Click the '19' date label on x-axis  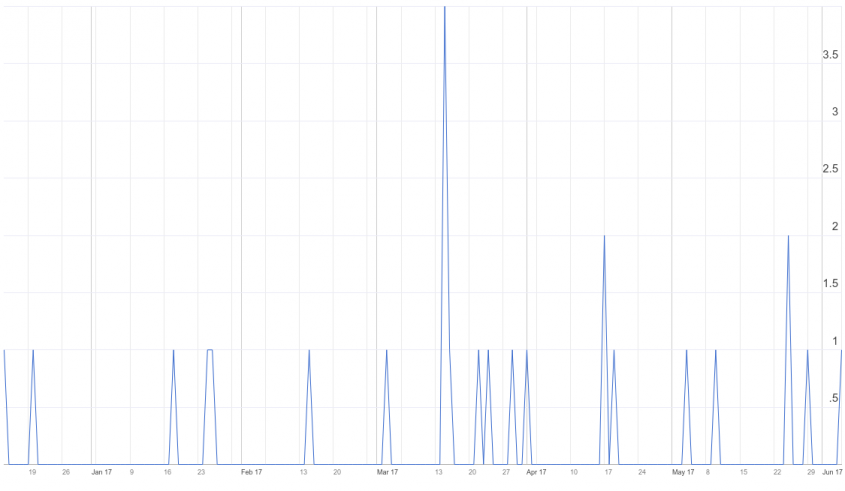(32, 472)
